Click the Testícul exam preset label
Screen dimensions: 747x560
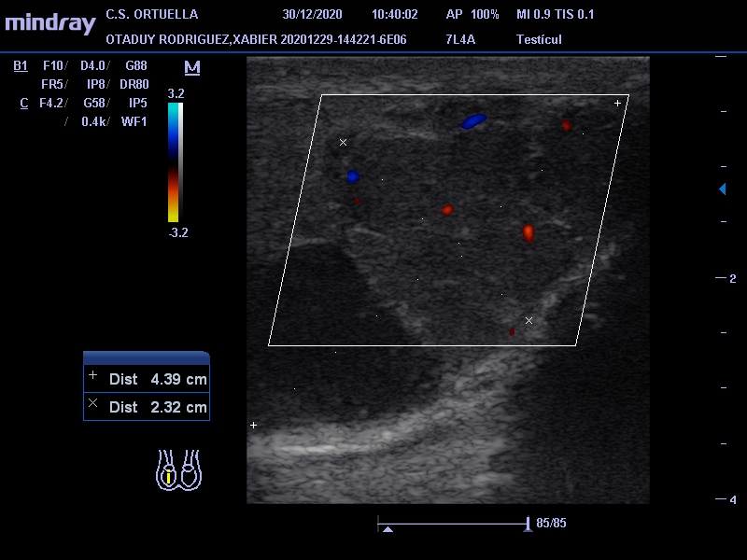539,39
